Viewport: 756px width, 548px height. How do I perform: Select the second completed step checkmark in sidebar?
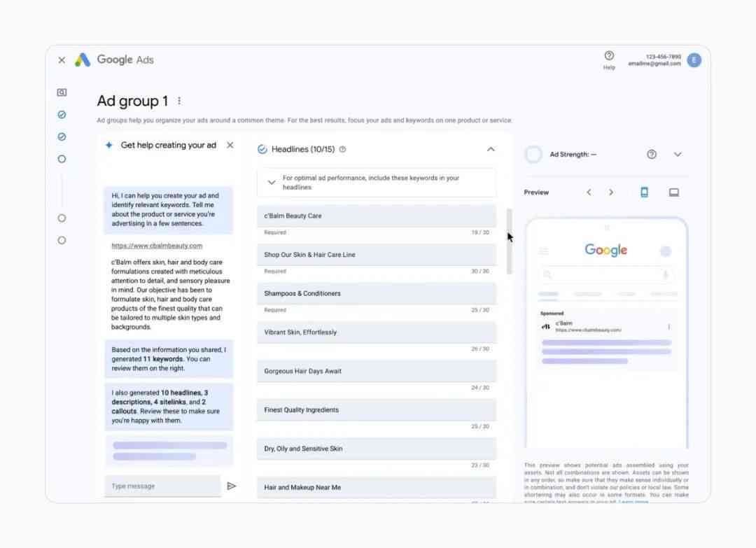(62, 137)
